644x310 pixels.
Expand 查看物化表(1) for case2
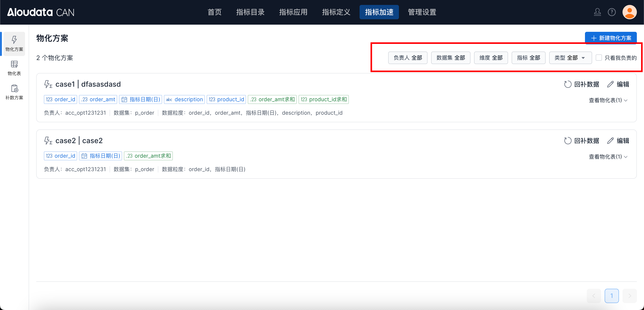(x=608, y=157)
